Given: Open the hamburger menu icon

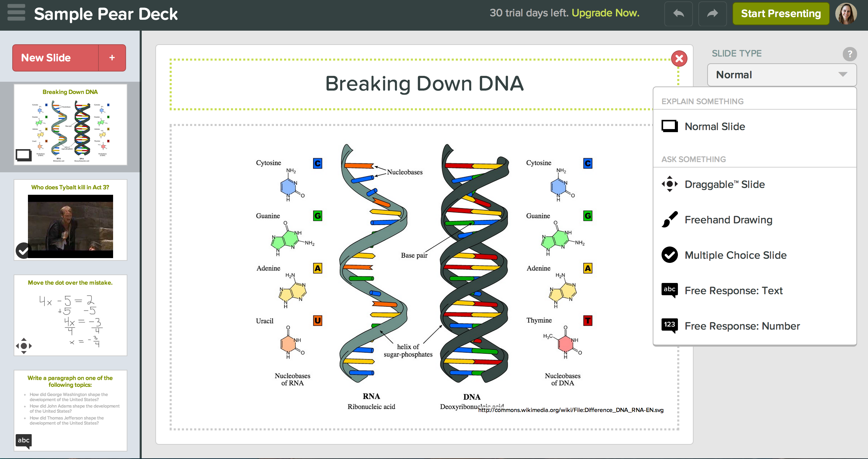Looking at the screenshot, I should click(16, 13).
